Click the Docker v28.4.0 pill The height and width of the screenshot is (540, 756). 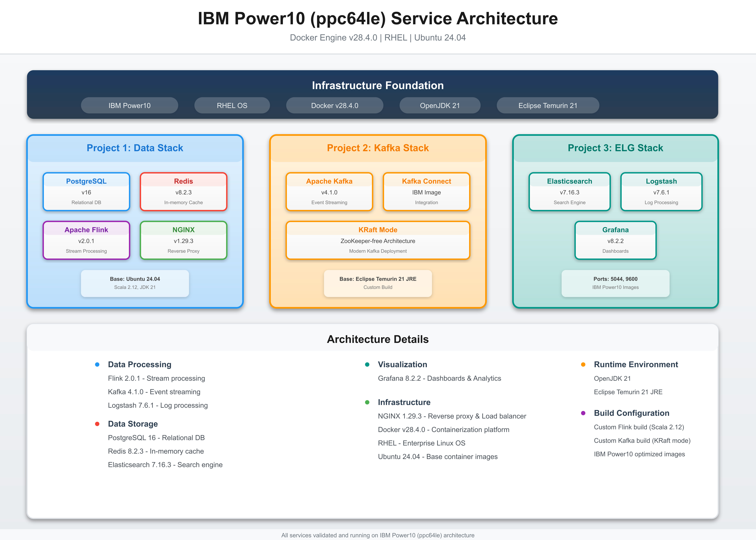click(x=334, y=105)
